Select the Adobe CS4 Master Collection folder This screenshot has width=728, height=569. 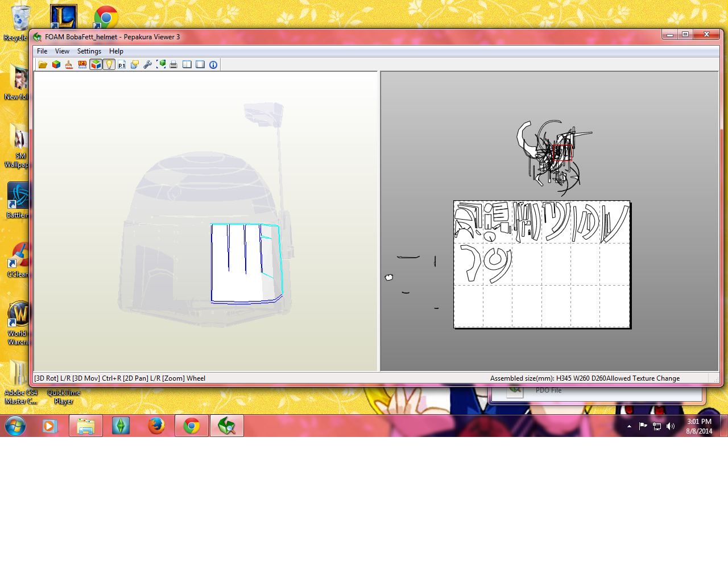[20, 382]
